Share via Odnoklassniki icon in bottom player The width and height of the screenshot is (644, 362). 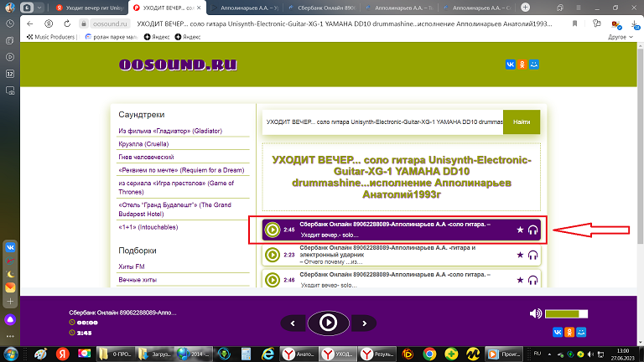[569, 332]
